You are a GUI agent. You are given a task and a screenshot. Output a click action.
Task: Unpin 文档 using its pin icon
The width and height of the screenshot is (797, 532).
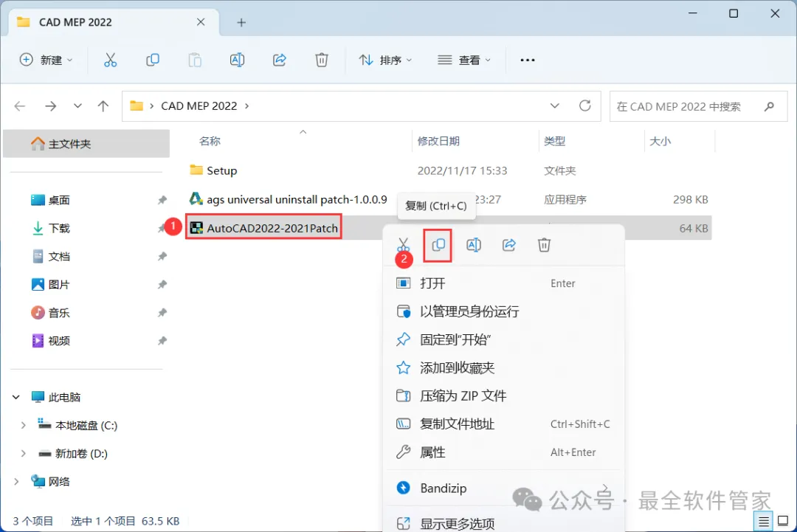click(x=162, y=256)
